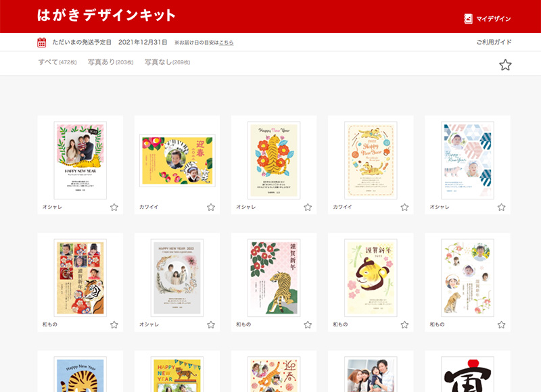Open the circle photos with tiger card thumbnail
Screen dimensions: 541x392
(467, 278)
